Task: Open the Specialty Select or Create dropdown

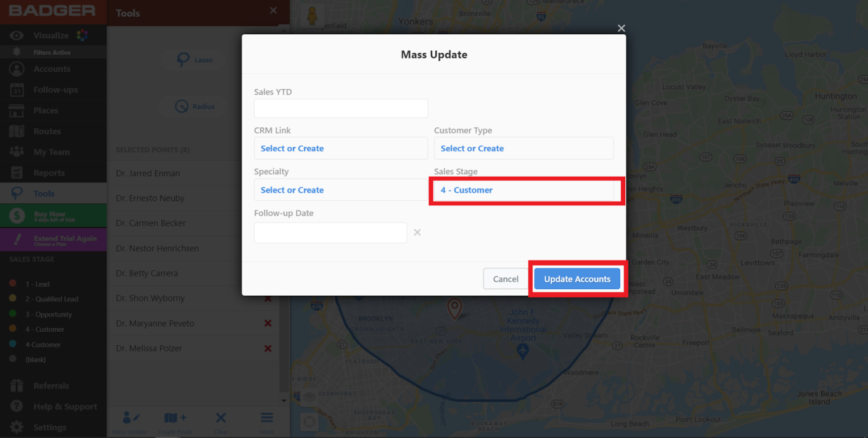Action: point(341,189)
